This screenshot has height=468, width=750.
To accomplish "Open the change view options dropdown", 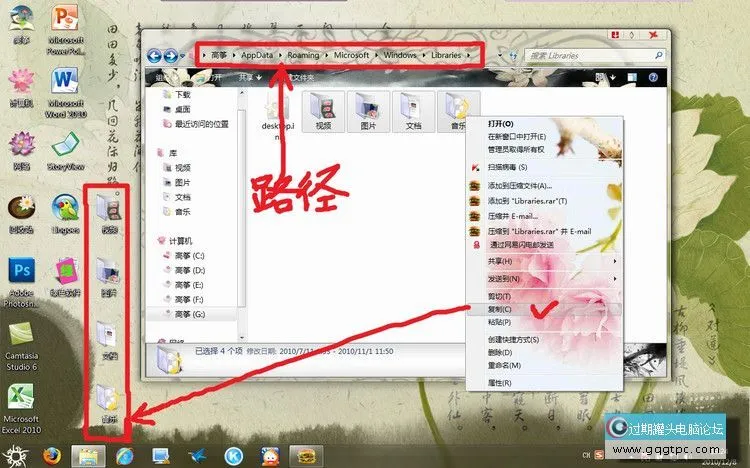I will [x=613, y=77].
